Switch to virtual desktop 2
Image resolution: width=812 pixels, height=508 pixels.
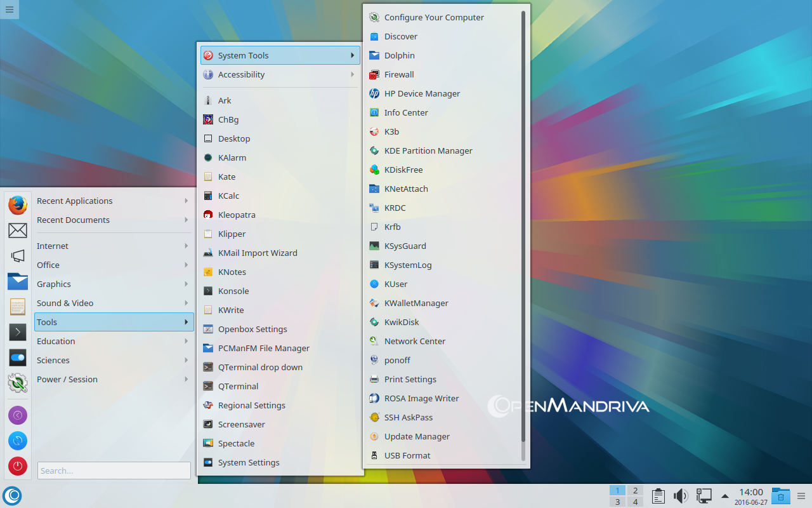tap(634, 490)
